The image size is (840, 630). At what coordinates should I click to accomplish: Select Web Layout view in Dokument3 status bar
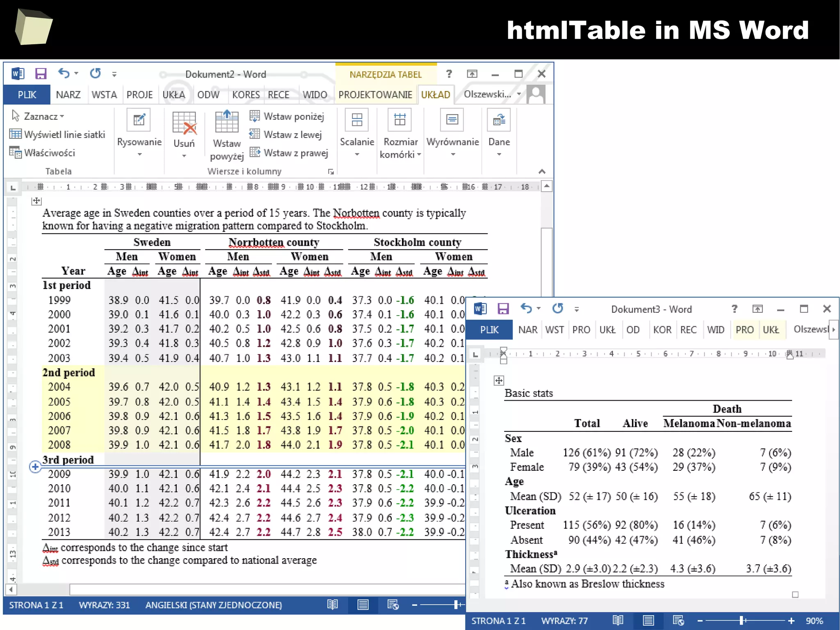click(x=678, y=621)
